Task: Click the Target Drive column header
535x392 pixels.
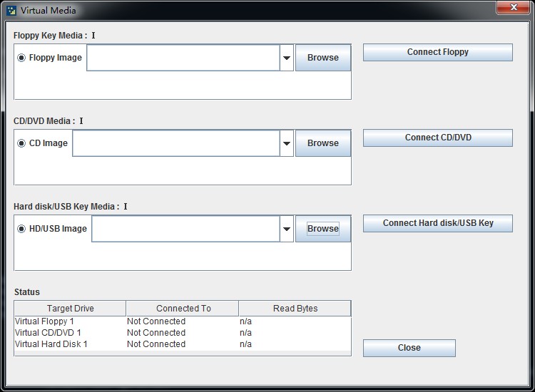Action: tap(70, 309)
